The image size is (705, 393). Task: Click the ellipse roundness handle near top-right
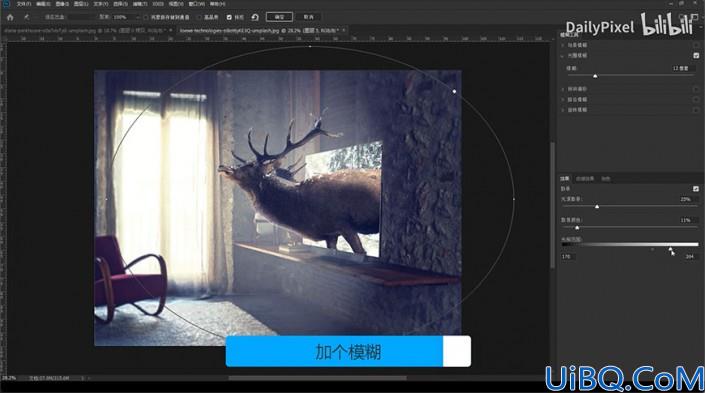(454, 91)
